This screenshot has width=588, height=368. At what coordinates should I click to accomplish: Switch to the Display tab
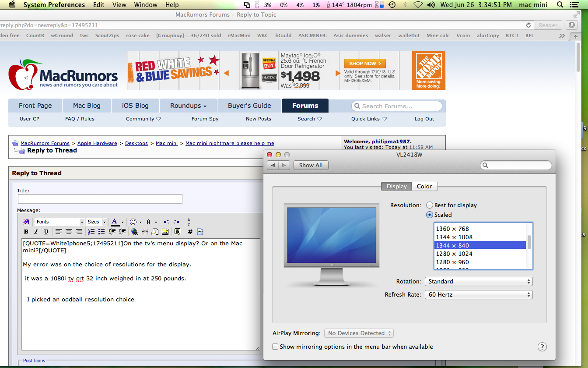pyautogui.click(x=396, y=186)
